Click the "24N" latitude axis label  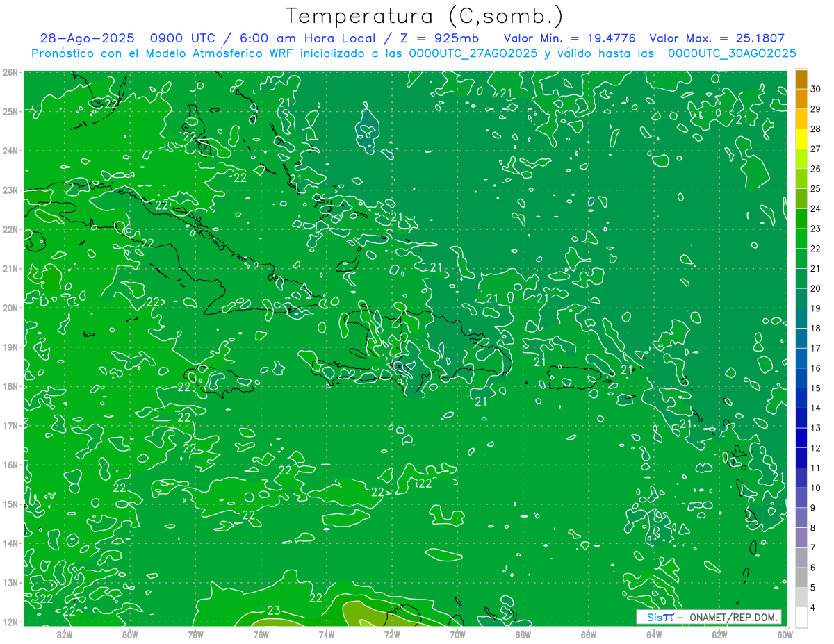(x=10, y=151)
